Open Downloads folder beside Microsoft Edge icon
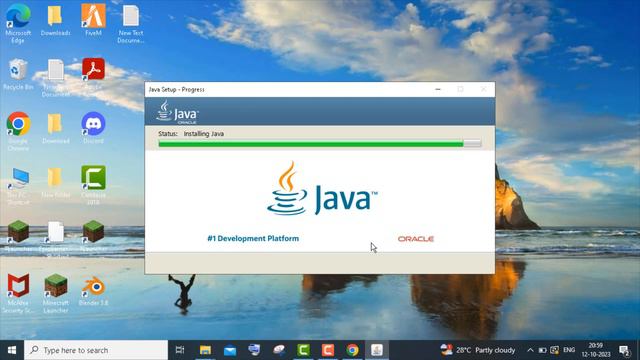 click(56, 20)
